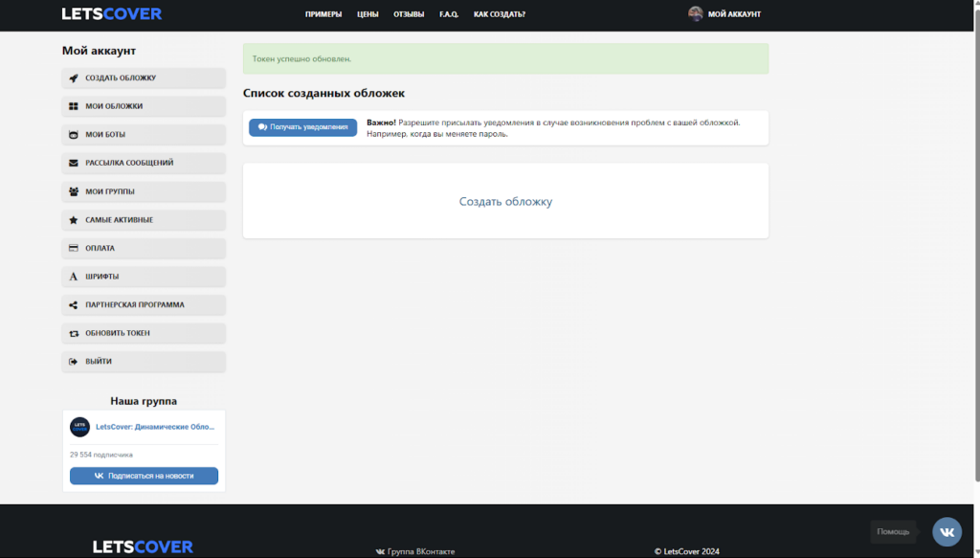Open Самые активные section
This screenshot has width=980, height=558.
[x=144, y=220]
